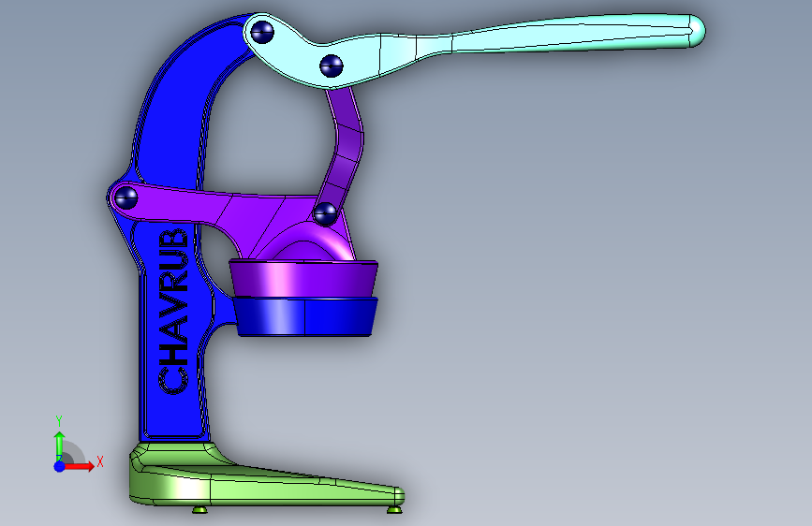Select the pivot pin joining handle and frame top
812x526 pixels.
(x=262, y=32)
